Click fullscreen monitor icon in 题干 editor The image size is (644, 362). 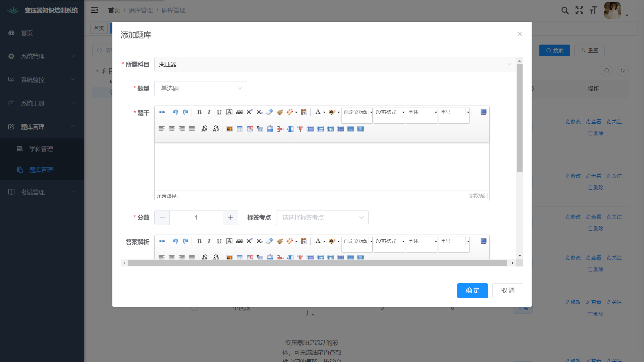click(483, 112)
